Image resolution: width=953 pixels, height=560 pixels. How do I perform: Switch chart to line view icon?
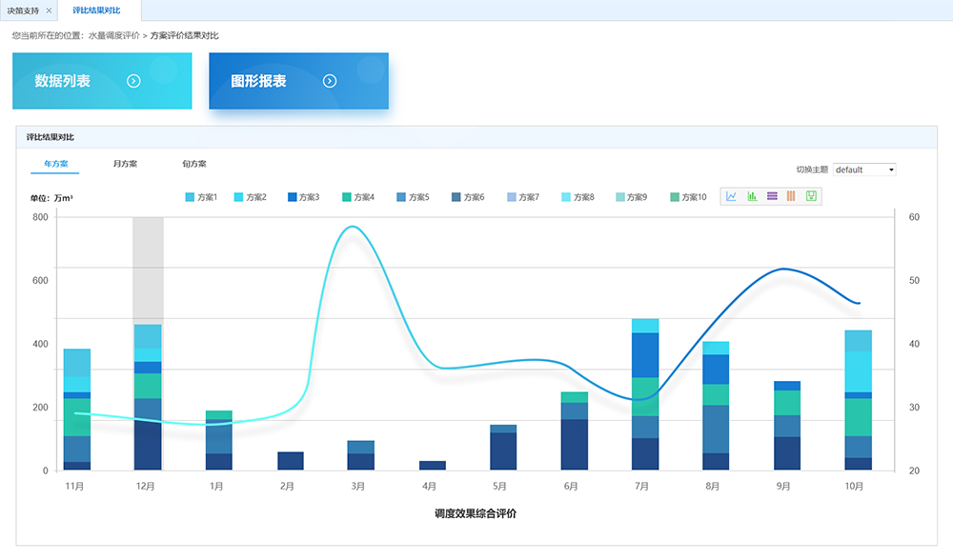[x=732, y=196]
